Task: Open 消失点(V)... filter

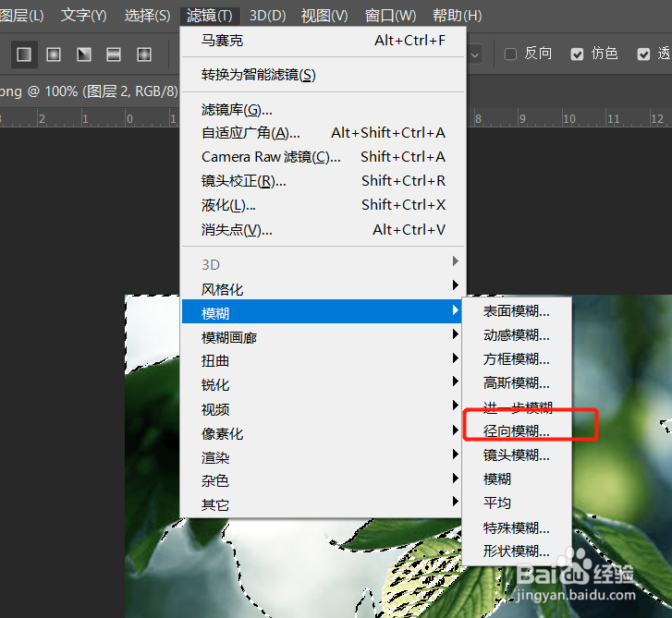Action: click(324, 230)
